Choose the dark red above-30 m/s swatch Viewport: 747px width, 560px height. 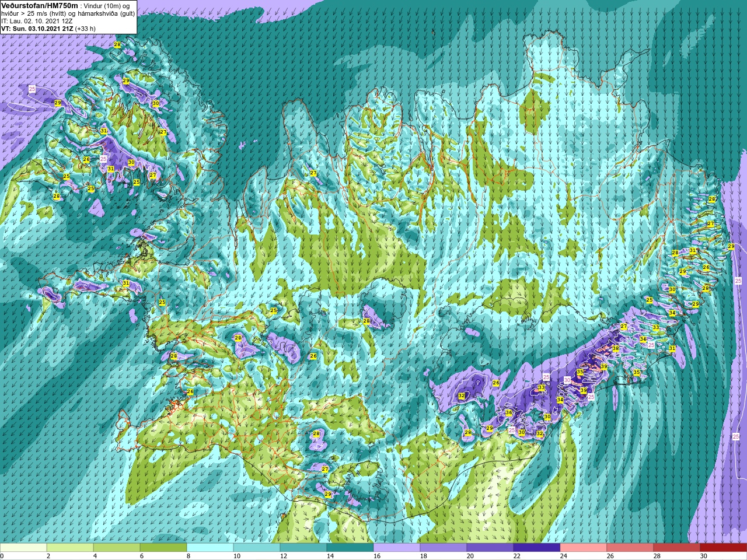pos(724,548)
